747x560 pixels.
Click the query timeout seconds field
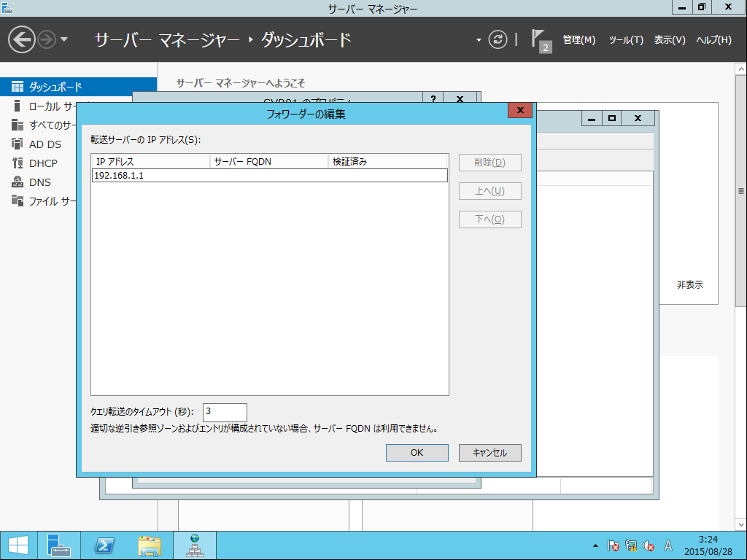coord(225,412)
